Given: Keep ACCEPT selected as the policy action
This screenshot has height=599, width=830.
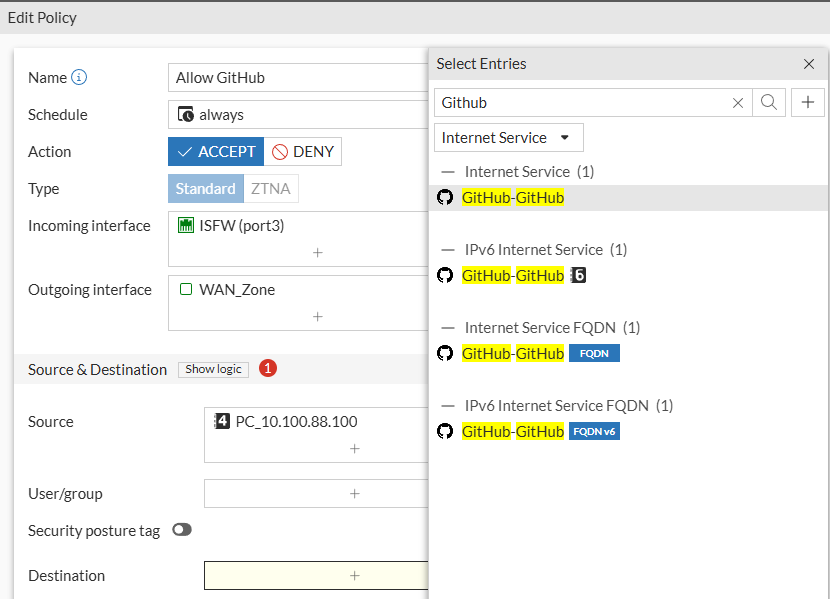Looking at the screenshot, I should point(215,151).
